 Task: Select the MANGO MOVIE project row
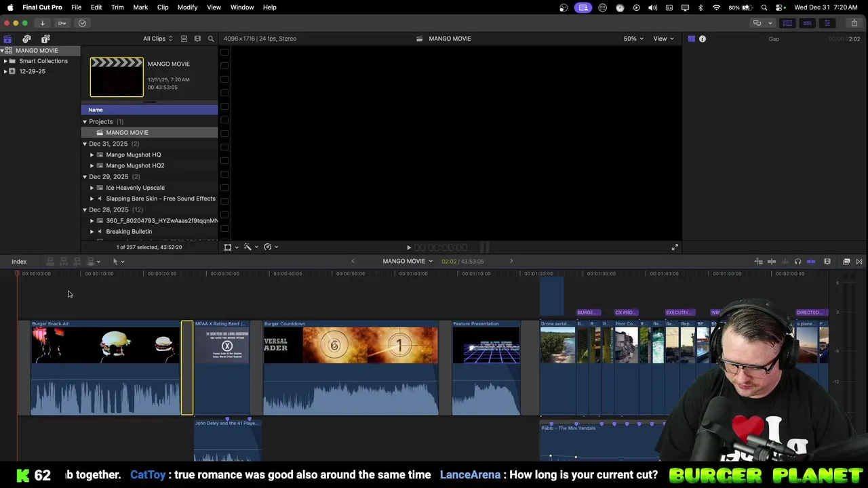(x=149, y=133)
